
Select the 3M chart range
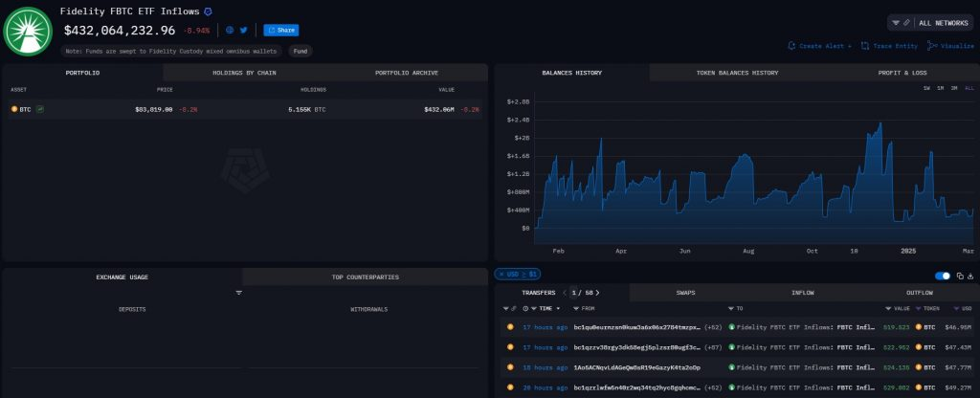click(954, 88)
